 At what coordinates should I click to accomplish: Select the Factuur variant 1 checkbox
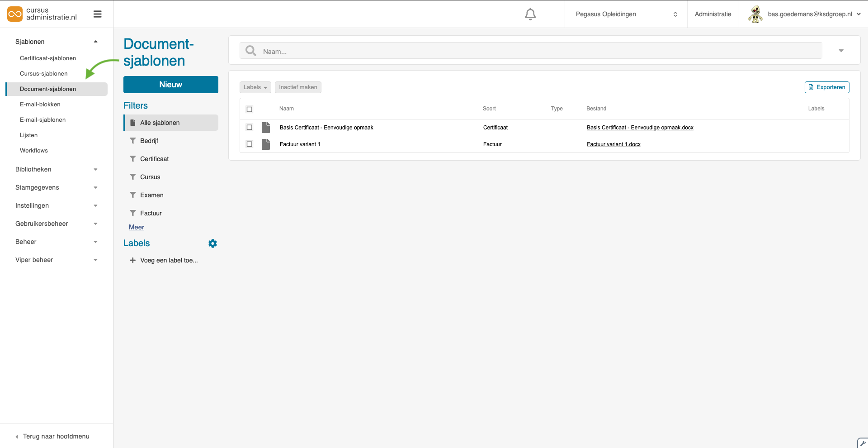[250, 144]
